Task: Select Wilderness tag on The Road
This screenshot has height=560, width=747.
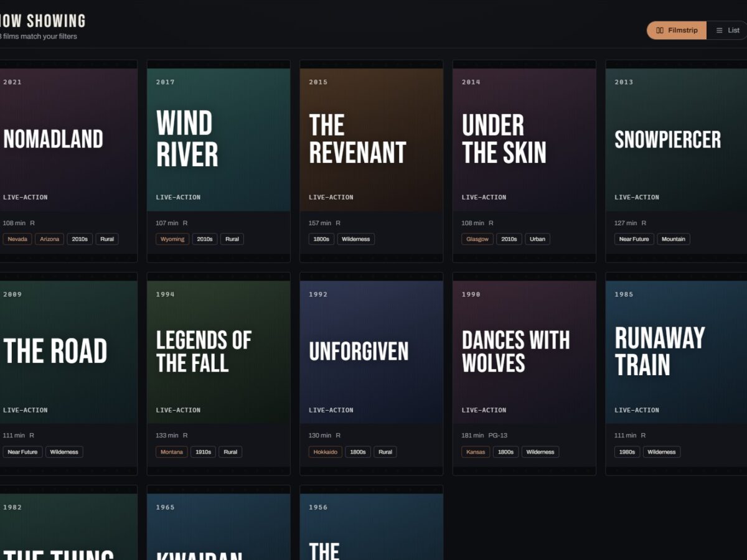Action: 64,452
